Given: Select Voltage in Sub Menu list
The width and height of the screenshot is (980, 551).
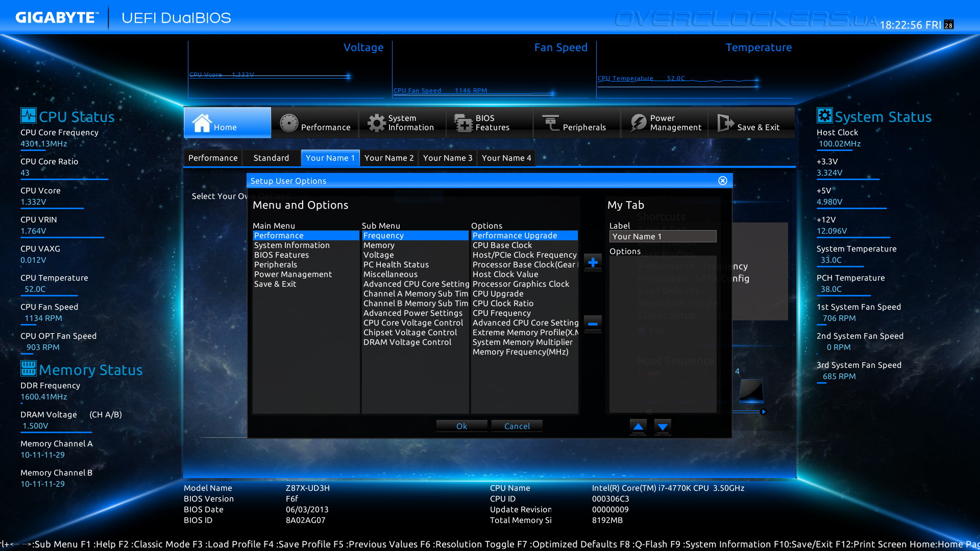Looking at the screenshot, I should (x=415, y=255).
